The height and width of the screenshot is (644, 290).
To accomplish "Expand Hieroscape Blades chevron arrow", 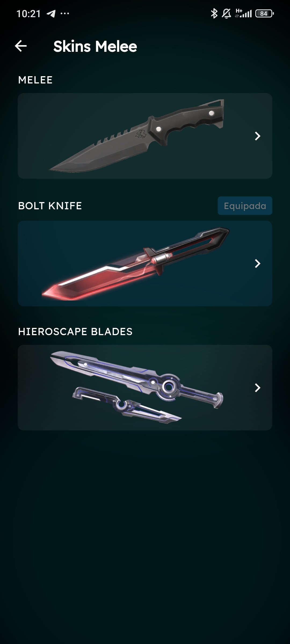I will (x=258, y=387).
